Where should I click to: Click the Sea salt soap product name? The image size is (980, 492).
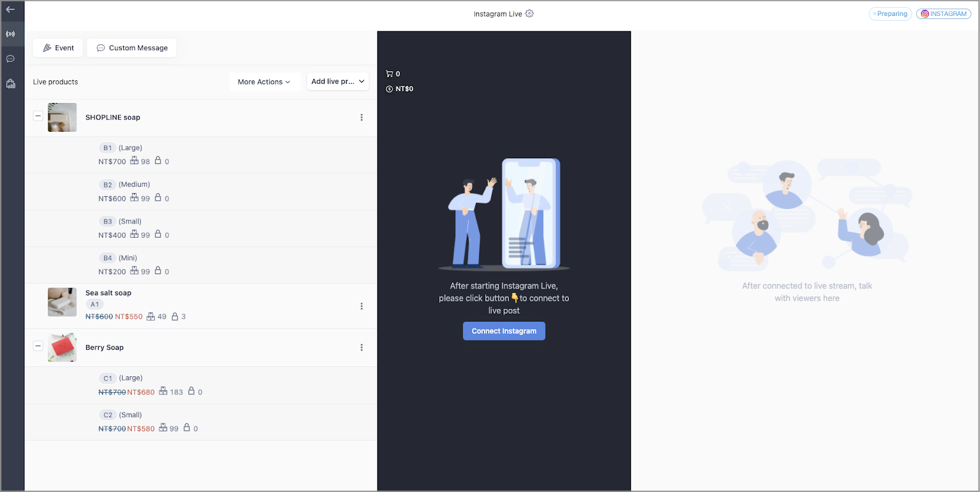coord(108,293)
